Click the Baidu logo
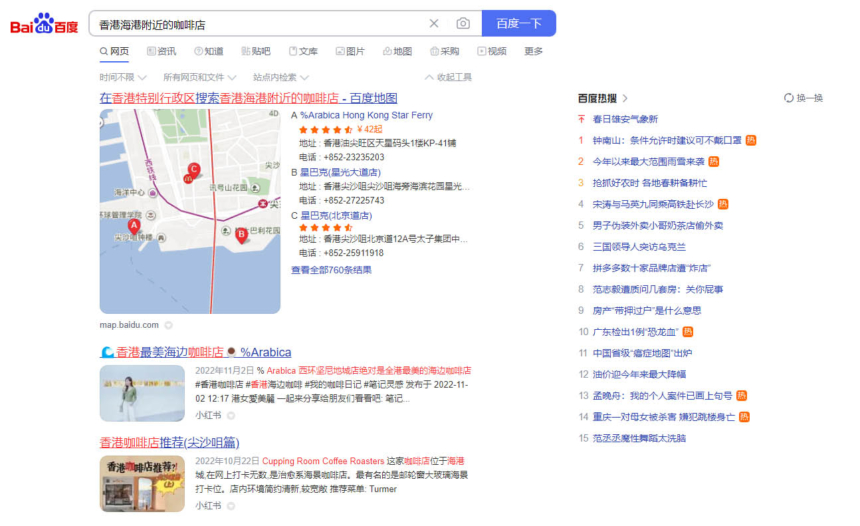The height and width of the screenshot is (526, 860). 44,24
